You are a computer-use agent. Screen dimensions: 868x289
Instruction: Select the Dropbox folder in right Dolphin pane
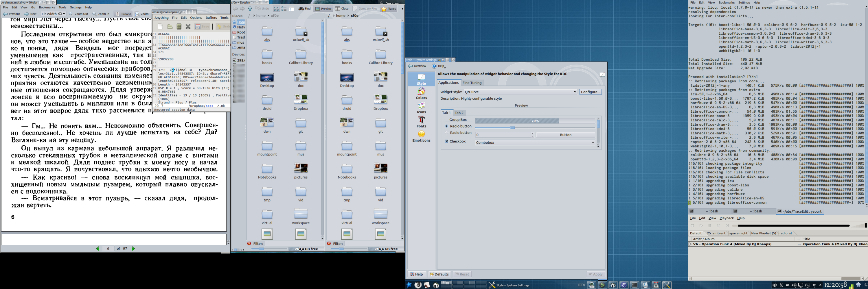(x=380, y=103)
